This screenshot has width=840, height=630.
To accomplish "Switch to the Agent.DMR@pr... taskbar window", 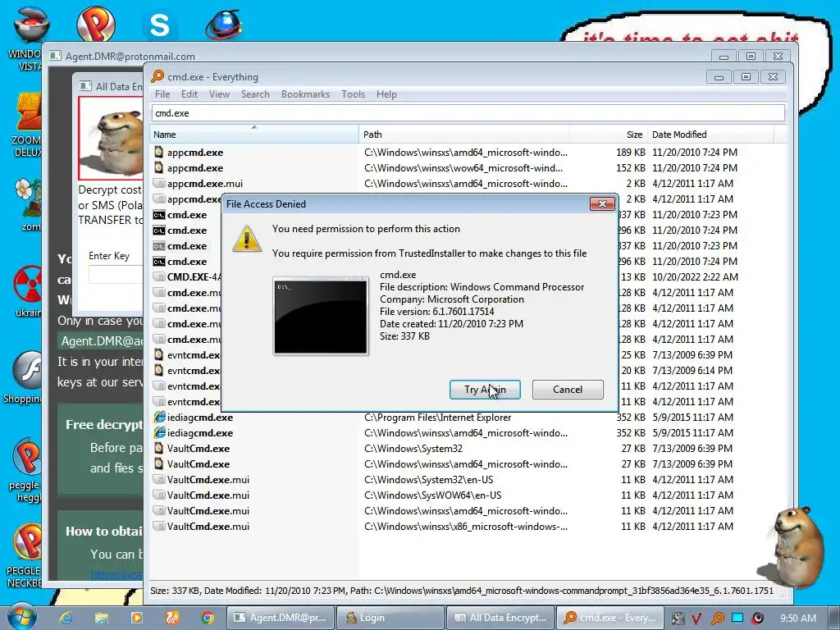I will pos(281,618).
